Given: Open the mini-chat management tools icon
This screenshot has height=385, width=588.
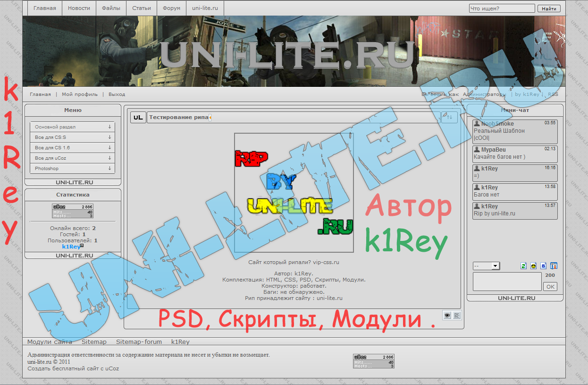Looking at the screenshot, I should point(554,266).
